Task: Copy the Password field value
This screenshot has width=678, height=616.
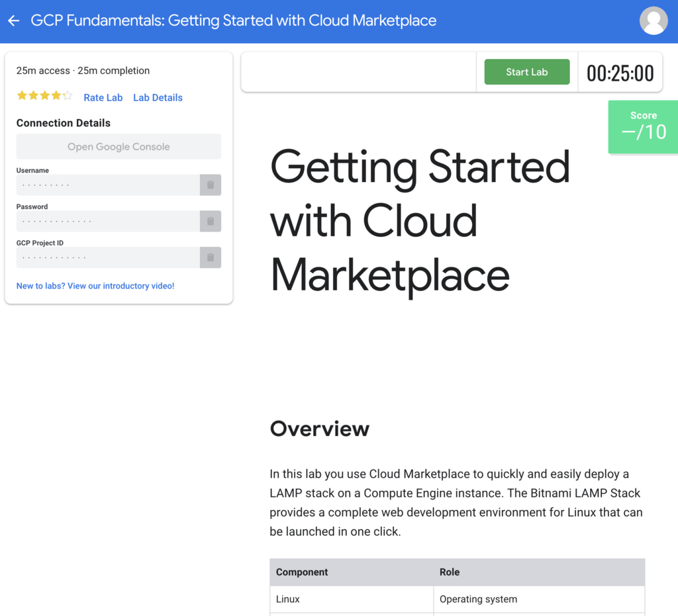Action: tap(211, 221)
